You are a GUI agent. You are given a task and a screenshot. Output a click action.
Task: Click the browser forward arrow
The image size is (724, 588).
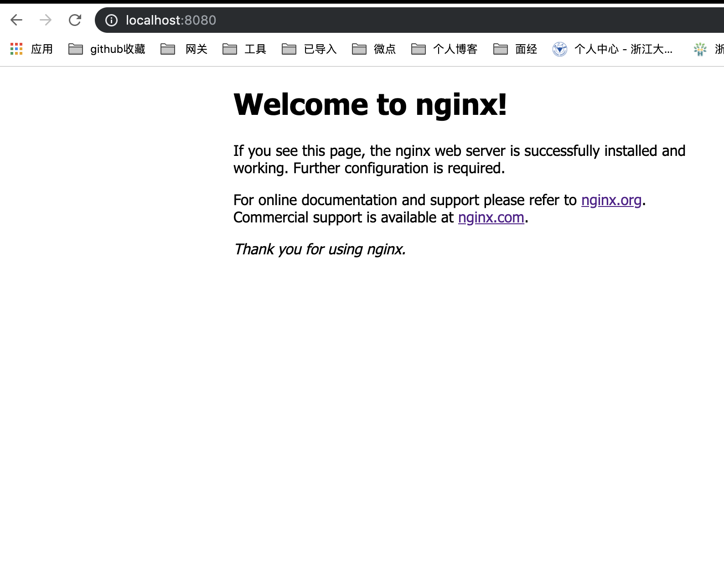click(46, 20)
